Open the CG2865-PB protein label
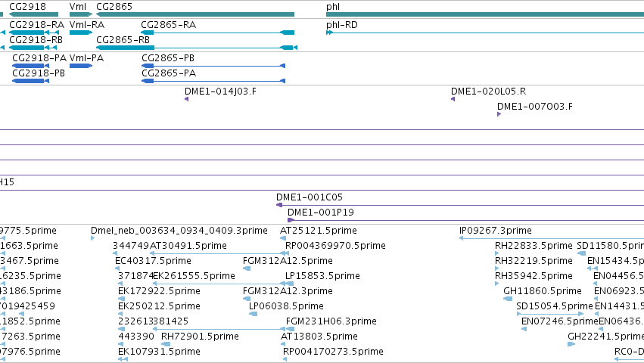This screenshot has height=363, width=644. (x=168, y=58)
